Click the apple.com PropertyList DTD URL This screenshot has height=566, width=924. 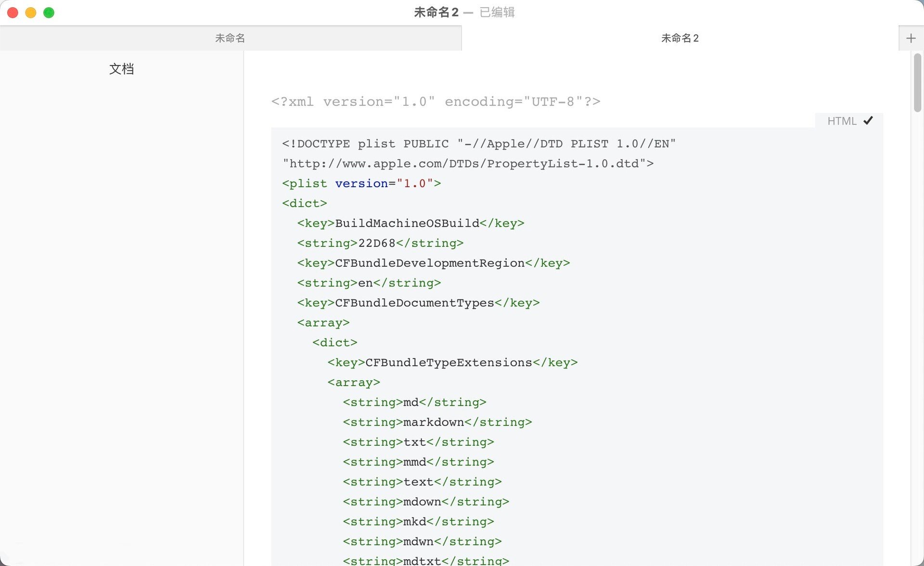point(468,164)
